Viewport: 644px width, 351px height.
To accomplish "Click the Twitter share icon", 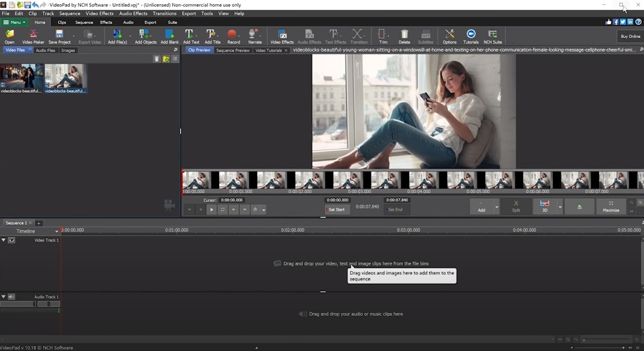I will click(623, 22).
